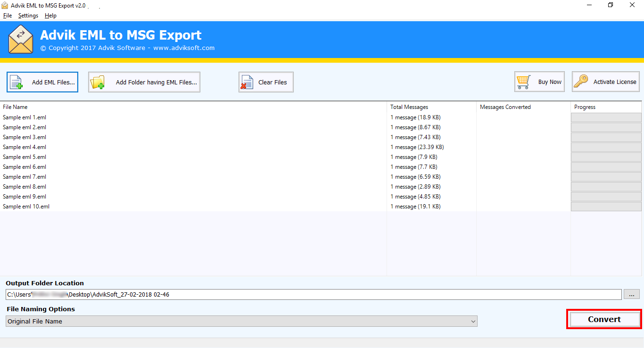Click the Buy Now button label
Image resolution: width=644 pixels, height=348 pixels.
click(x=550, y=82)
